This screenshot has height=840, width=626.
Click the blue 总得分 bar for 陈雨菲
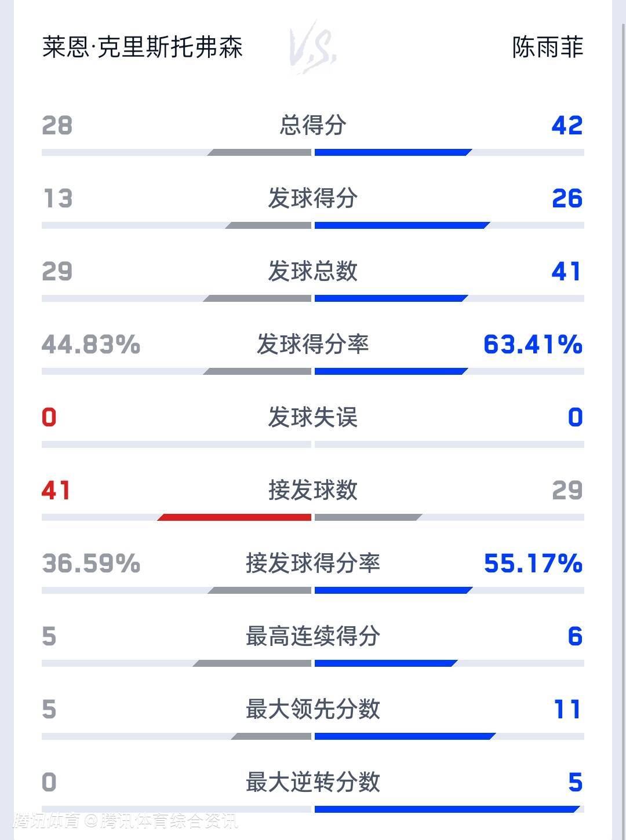pos(392,153)
